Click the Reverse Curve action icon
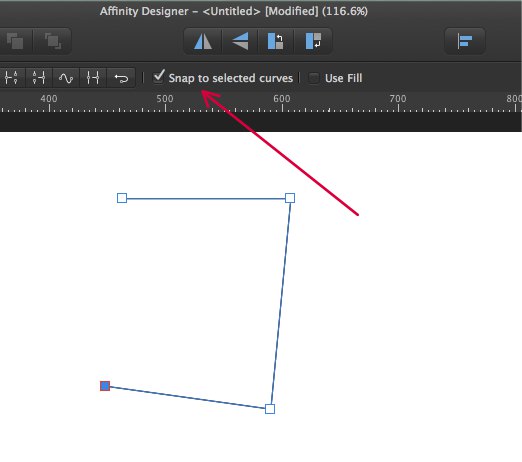Image resolution: width=522 pixels, height=462 pixels. pos(121,78)
